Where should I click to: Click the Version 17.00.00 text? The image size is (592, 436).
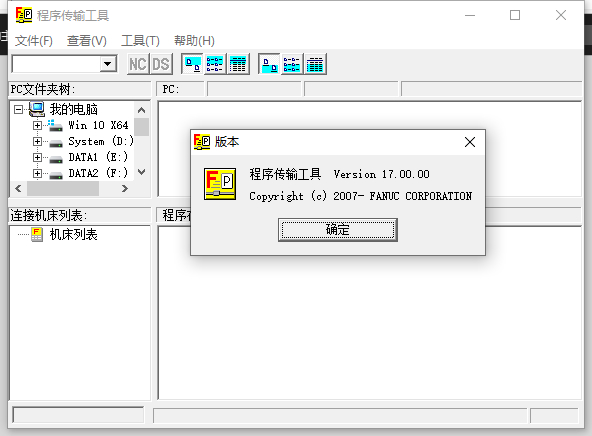(x=381, y=174)
